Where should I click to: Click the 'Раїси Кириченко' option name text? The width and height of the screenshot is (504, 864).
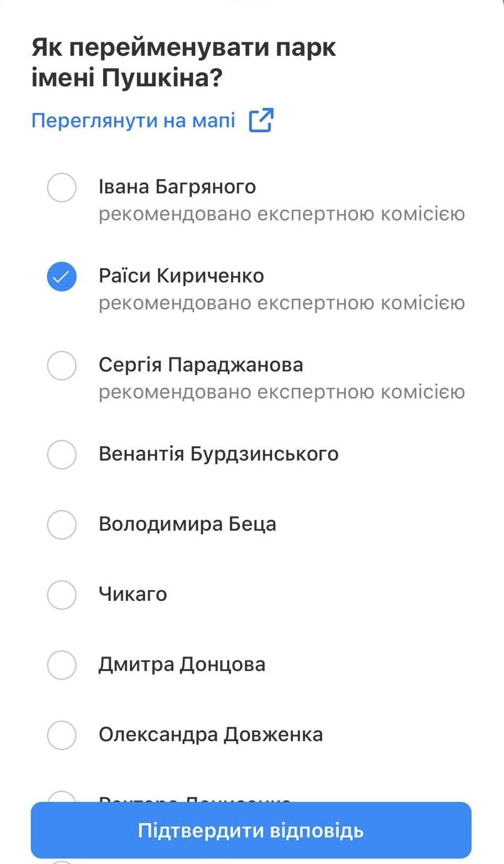(x=181, y=276)
